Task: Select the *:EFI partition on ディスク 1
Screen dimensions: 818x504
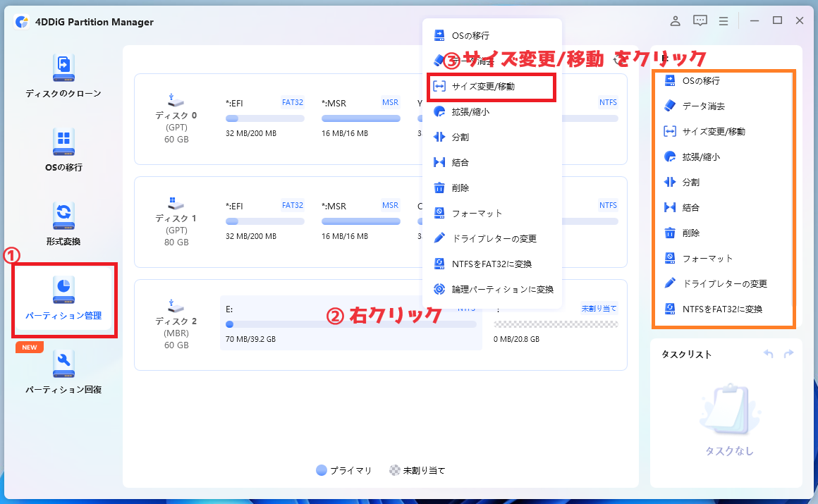Action: [264, 221]
